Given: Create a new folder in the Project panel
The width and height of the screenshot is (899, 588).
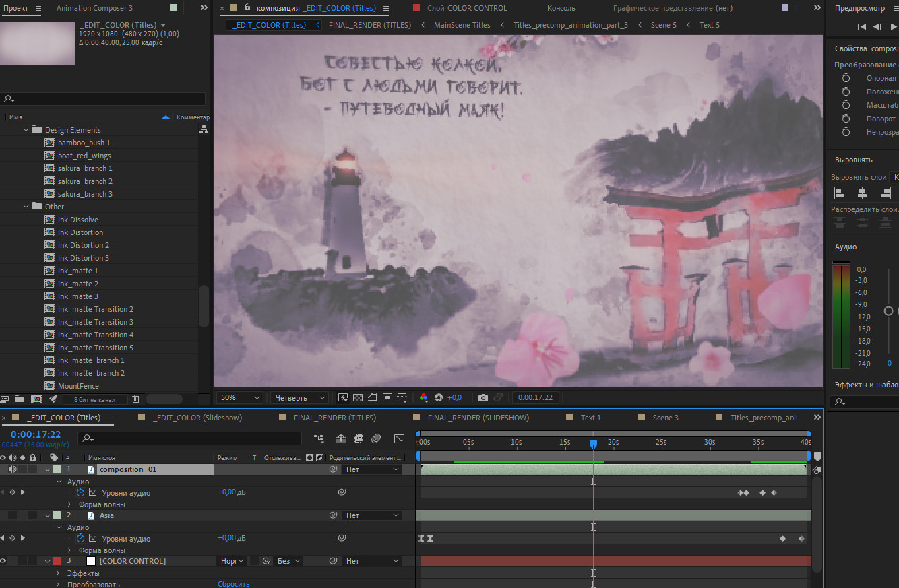Looking at the screenshot, I should [20, 399].
